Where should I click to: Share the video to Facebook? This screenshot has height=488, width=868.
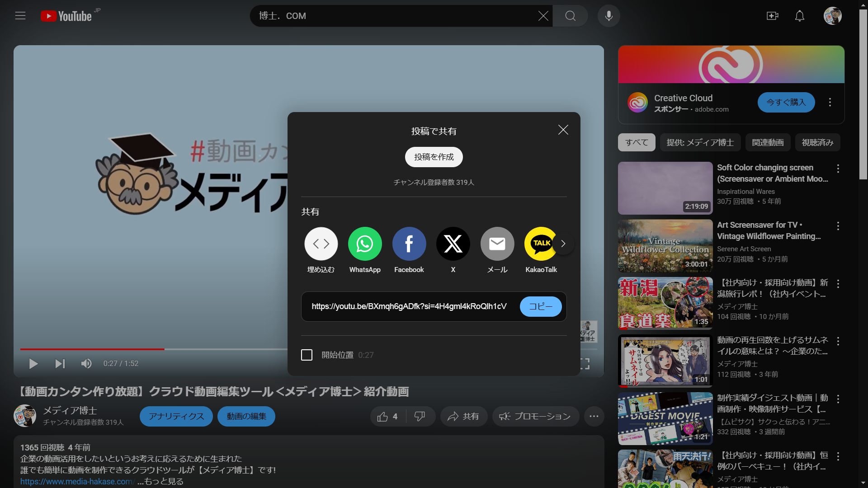[x=409, y=244]
